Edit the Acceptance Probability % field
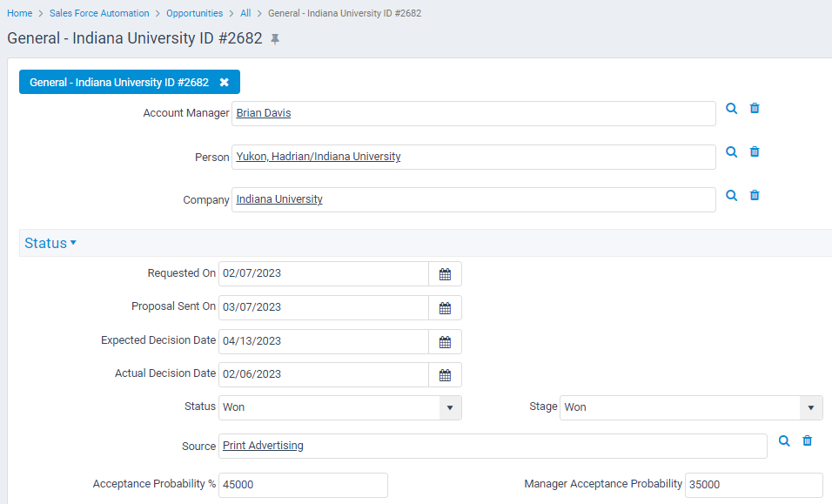This screenshot has height=504, width=832. (x=303, y=485)
